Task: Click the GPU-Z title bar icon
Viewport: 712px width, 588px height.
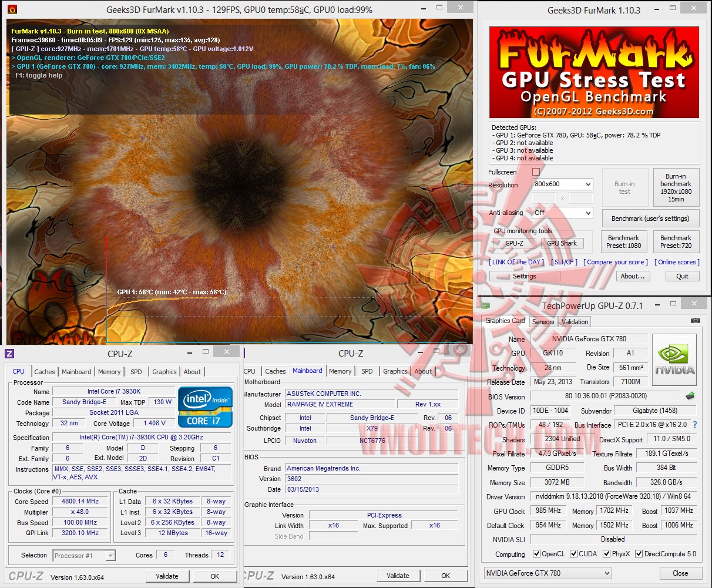Action: 486,305
